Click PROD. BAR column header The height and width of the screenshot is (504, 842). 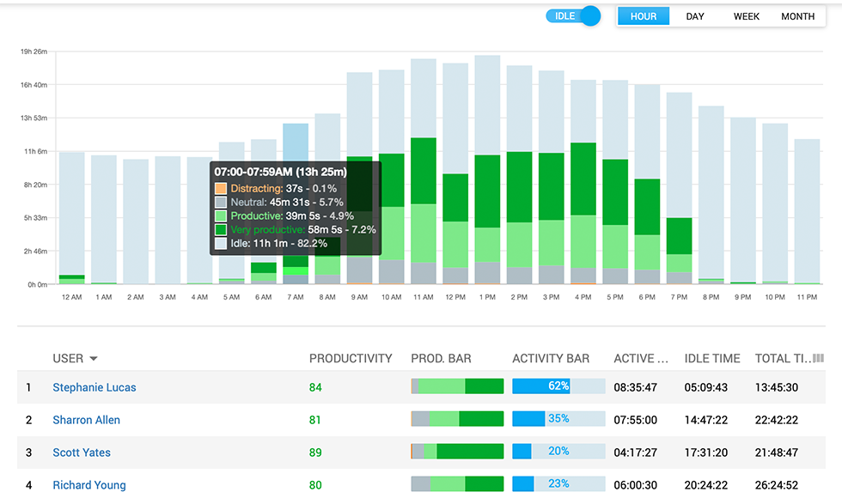[x=441, y=359]
